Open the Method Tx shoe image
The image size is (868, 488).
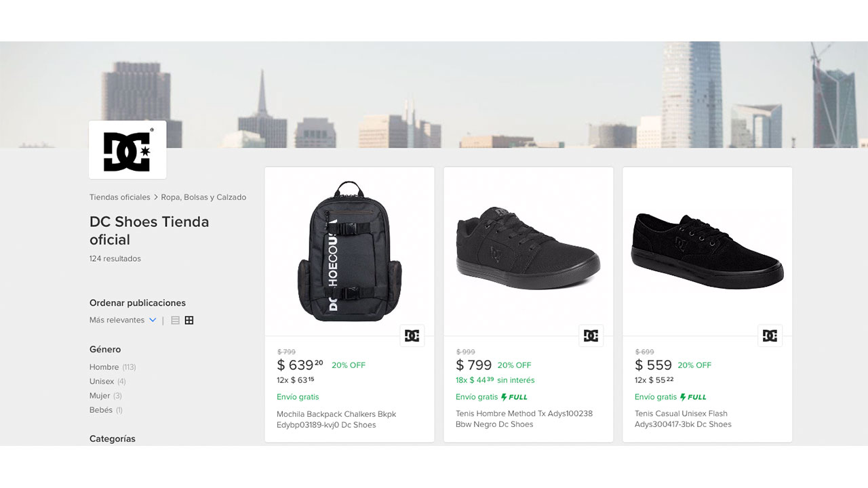(528, 249)
